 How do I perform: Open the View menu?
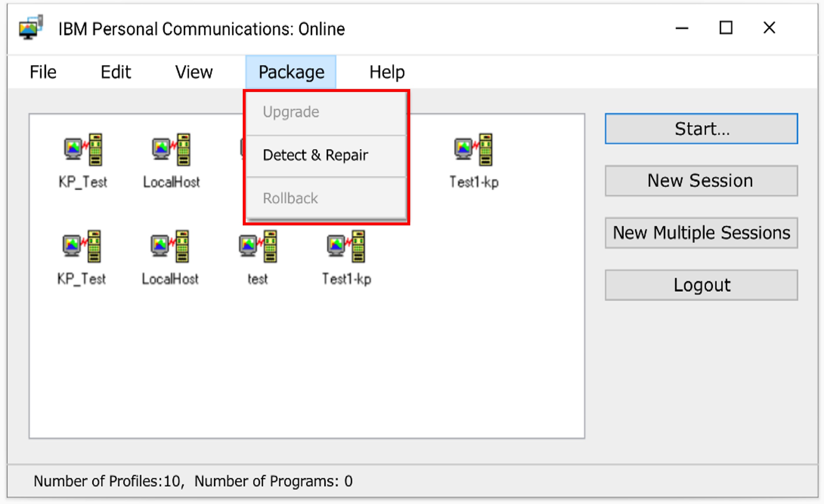pyautogui.click(x=194, y=72)
